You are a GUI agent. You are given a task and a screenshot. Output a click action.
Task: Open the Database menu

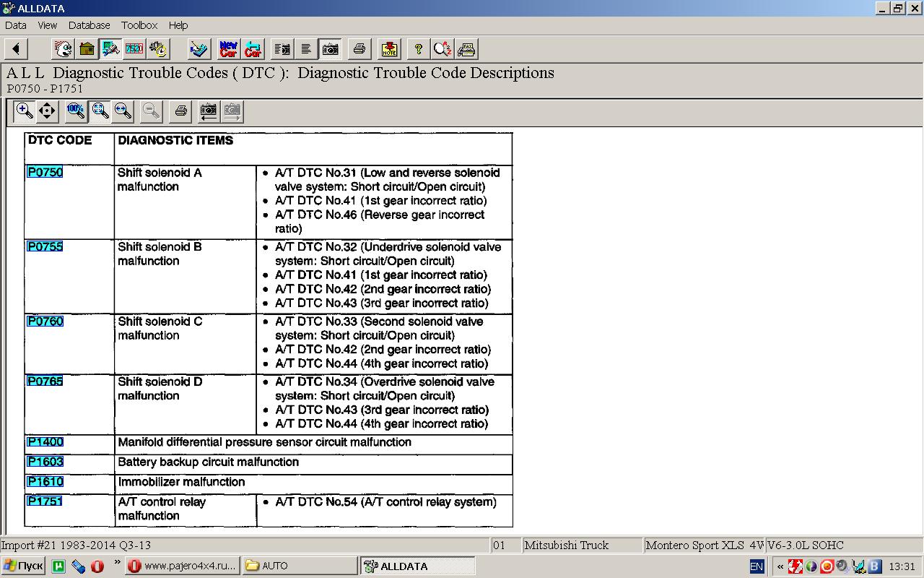[x=90, y=25]
